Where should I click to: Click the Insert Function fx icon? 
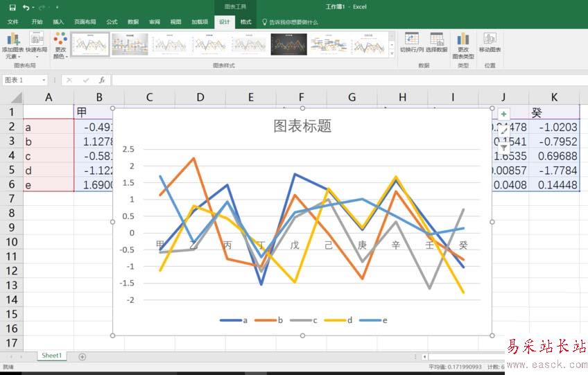102,80
